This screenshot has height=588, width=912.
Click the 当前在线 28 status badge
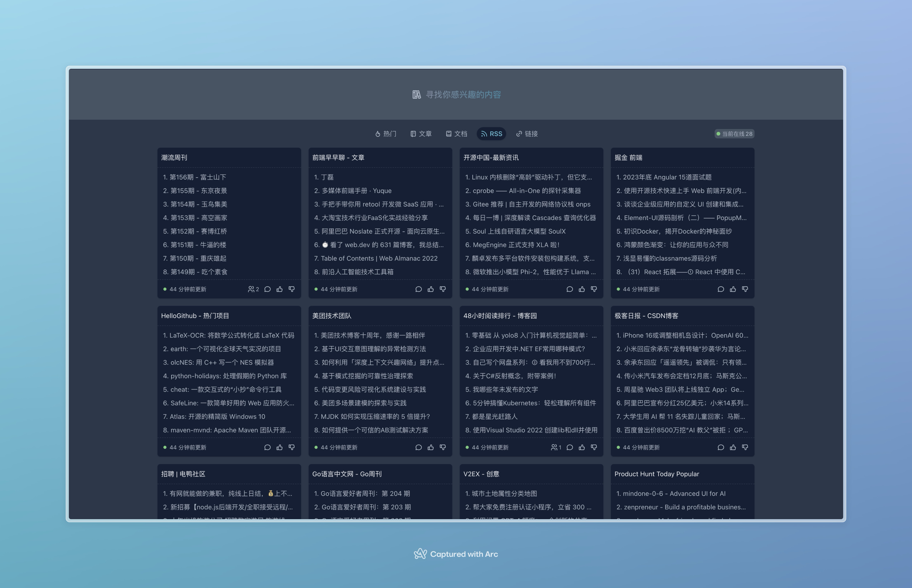734,134
